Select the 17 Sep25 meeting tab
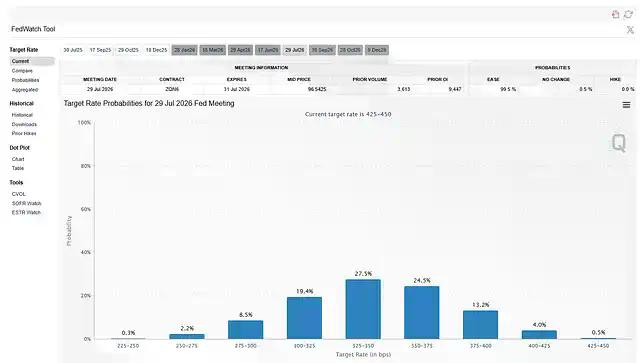This screenshot has width=640, height=363. (x=100, y=50)
